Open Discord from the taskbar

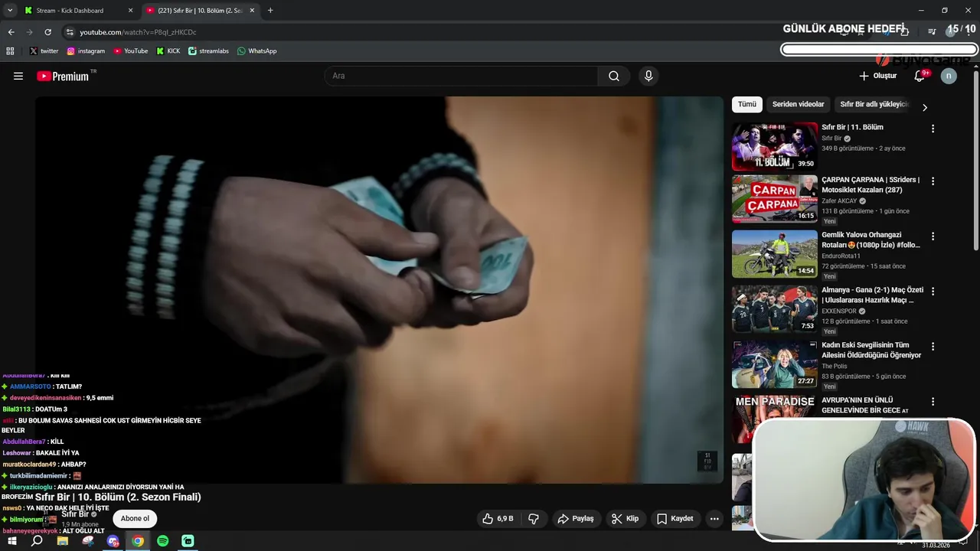(113, 541)
